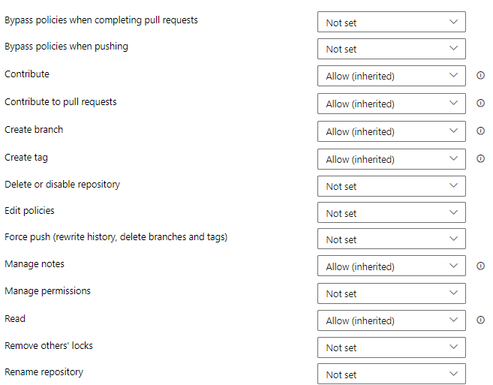The height and width of the screenshot is (385, 493).
Task: Open Bypass policies when completing pull requests dropdown
Action: tap(391, 22)
